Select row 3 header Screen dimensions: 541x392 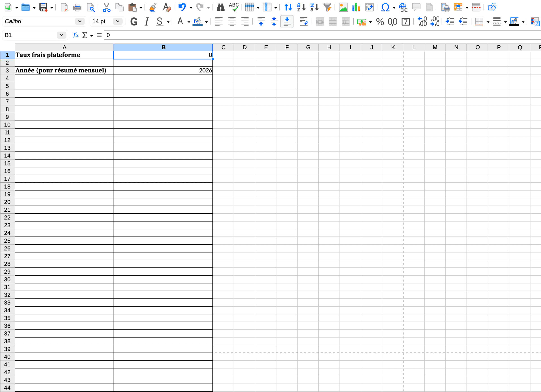(7, 70)
